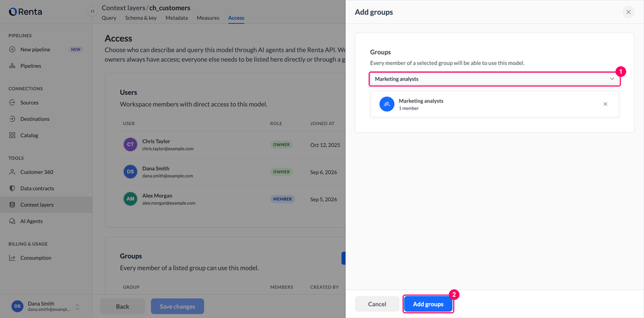This screenshot has width=644, height=318.
Task: Open the Groups dropdown showing Marketing analysts
Action: pyautogui.click(x=494, y=79)
